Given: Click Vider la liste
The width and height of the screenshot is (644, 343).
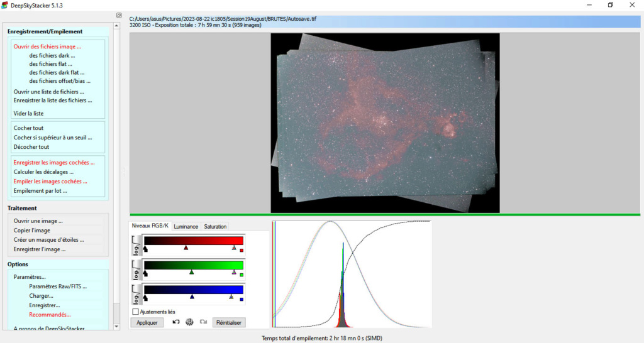Looking at the screenshot, I should click(28, 113).
